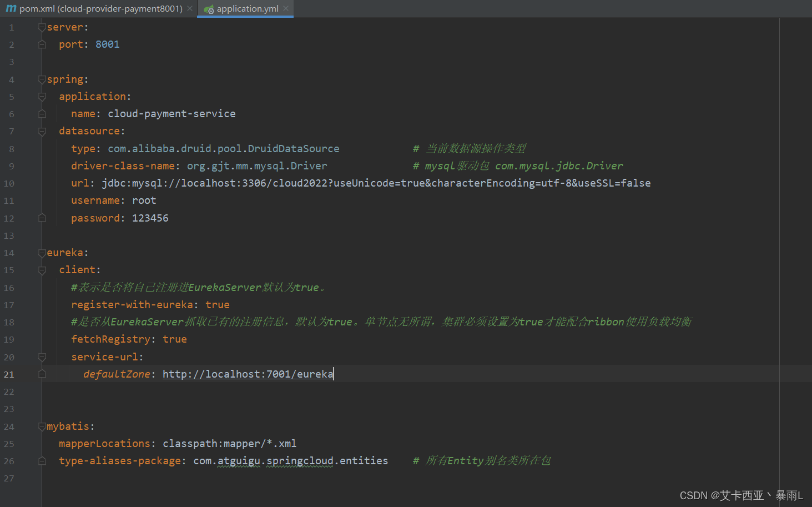Click line number 21 in the gutter
Image resolution: width=812 pixels, height=507 pixels.
click(x=9, y=374)
